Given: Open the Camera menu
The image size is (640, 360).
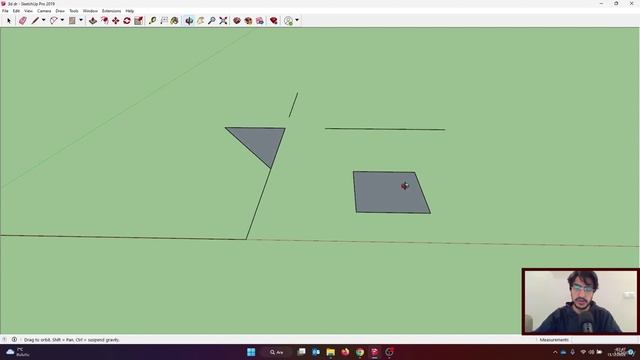Looking at the screenshot, I should coord(44,11).
